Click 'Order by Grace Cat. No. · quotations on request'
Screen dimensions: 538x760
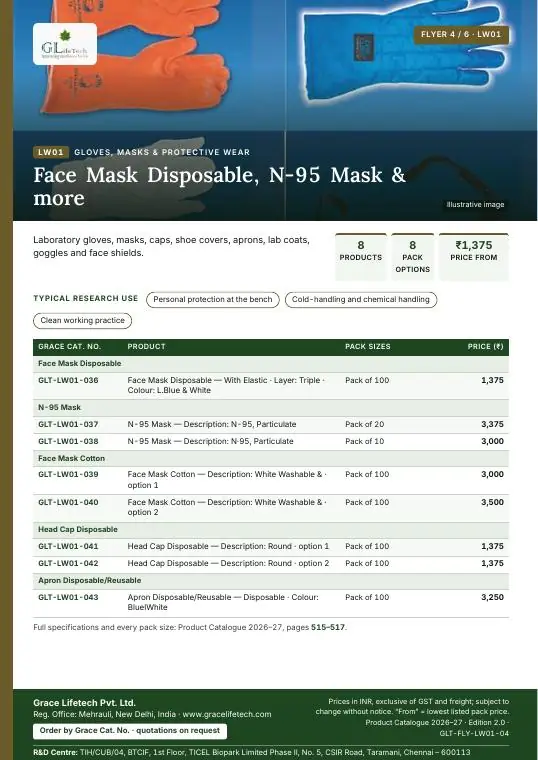click(x=130, y=731)
